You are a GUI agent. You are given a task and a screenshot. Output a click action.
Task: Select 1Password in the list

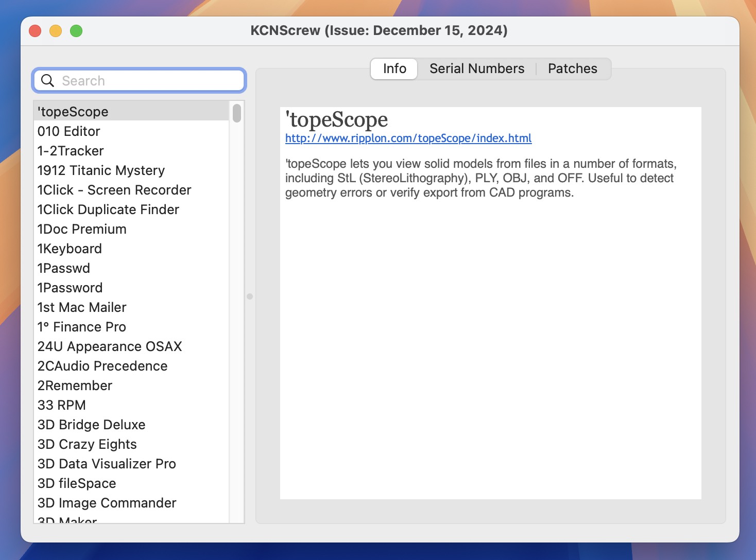[131, 288]
